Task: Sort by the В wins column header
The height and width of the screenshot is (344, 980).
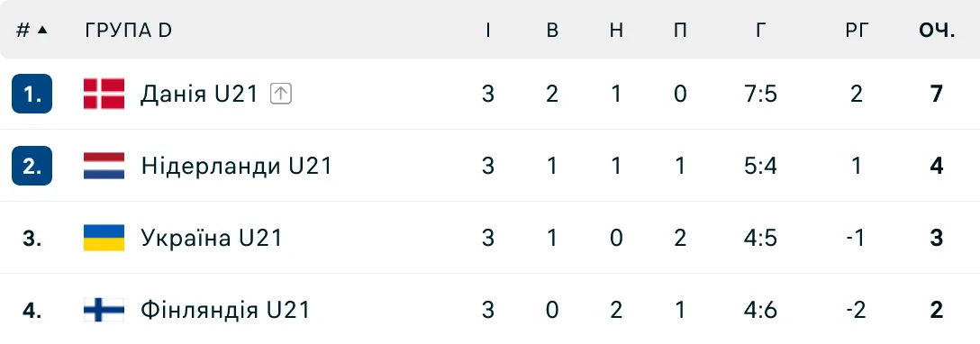Action: coord(552,30)
